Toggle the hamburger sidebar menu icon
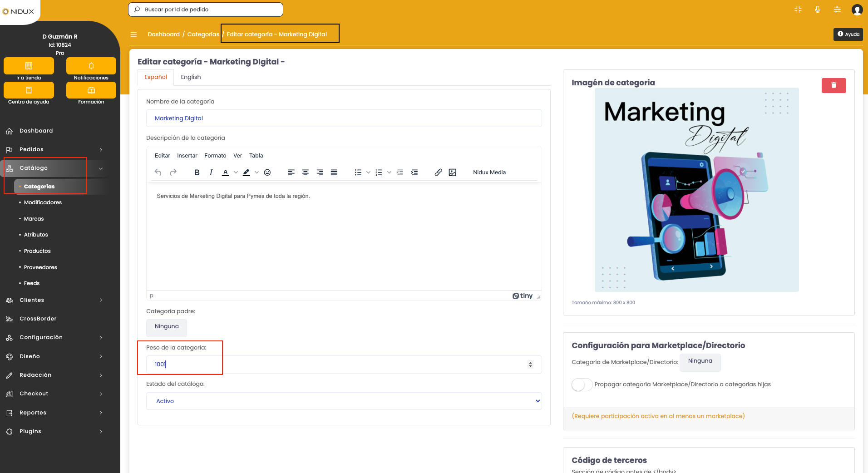Image resolution: width=868 pixels, height=473 pixels. coord(133,34)
